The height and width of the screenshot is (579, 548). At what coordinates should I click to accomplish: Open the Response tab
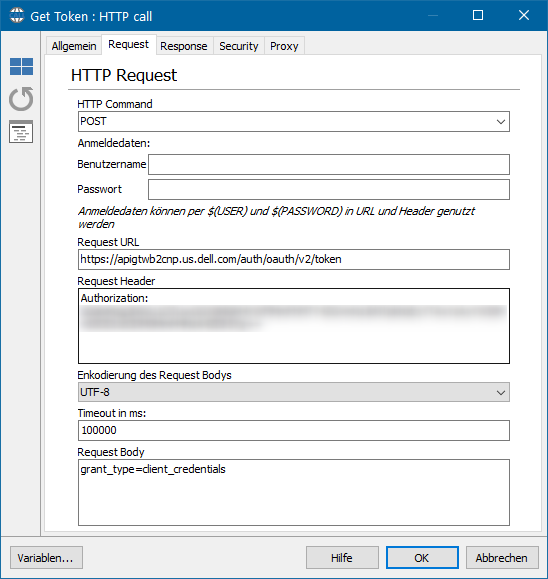(x=184, y=46)
